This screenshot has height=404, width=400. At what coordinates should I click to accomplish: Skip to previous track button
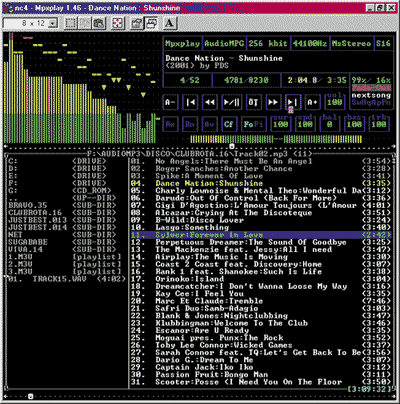(x=191, y=102)
